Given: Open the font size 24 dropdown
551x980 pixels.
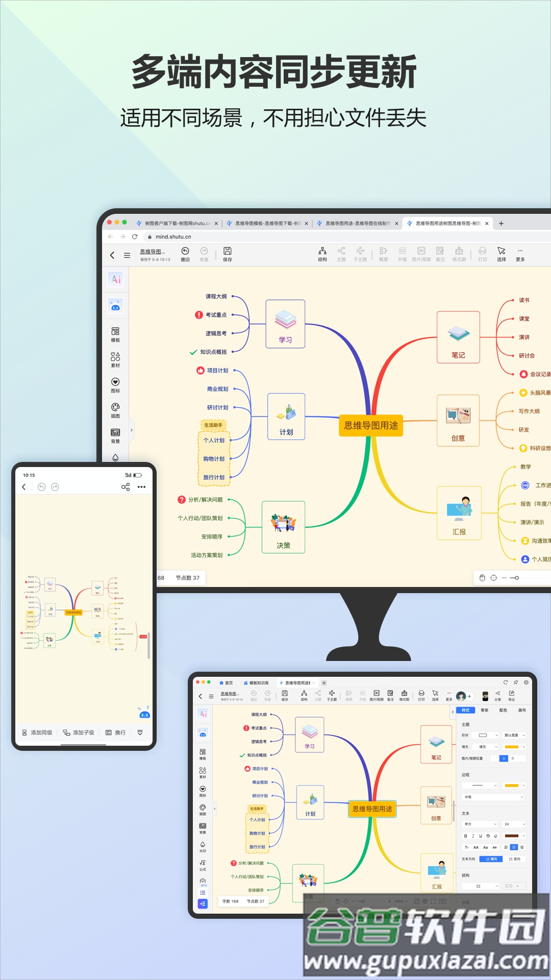Looking at the screenshot, I should [x=514, y=824].
